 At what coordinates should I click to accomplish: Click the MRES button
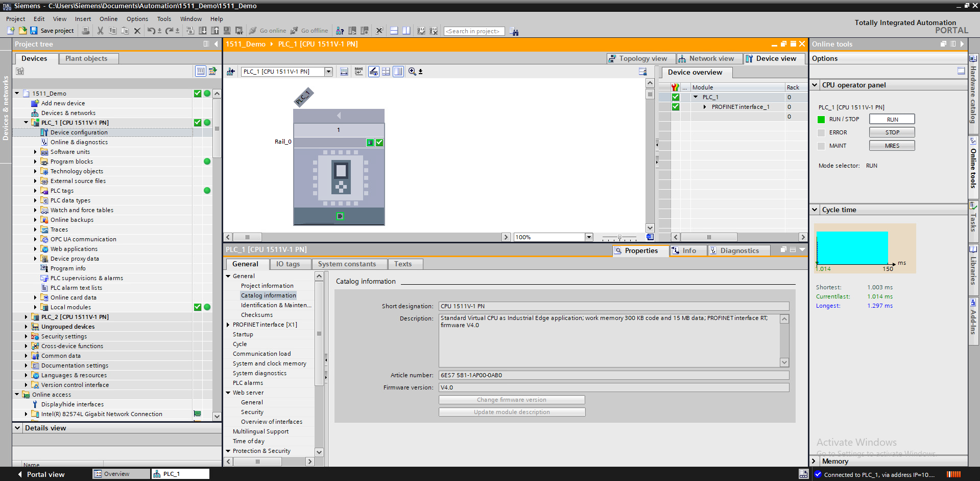click(x=892, y=146)
